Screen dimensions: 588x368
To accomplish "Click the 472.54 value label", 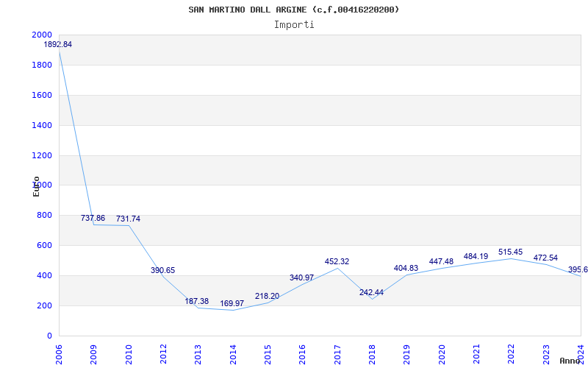I will [x=545, y=258].
